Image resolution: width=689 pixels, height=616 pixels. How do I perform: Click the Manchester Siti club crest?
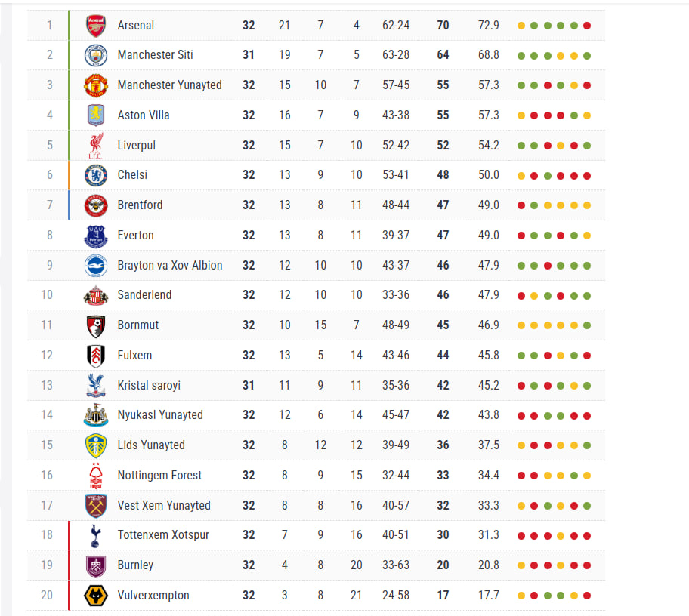[x=96, y=55]
